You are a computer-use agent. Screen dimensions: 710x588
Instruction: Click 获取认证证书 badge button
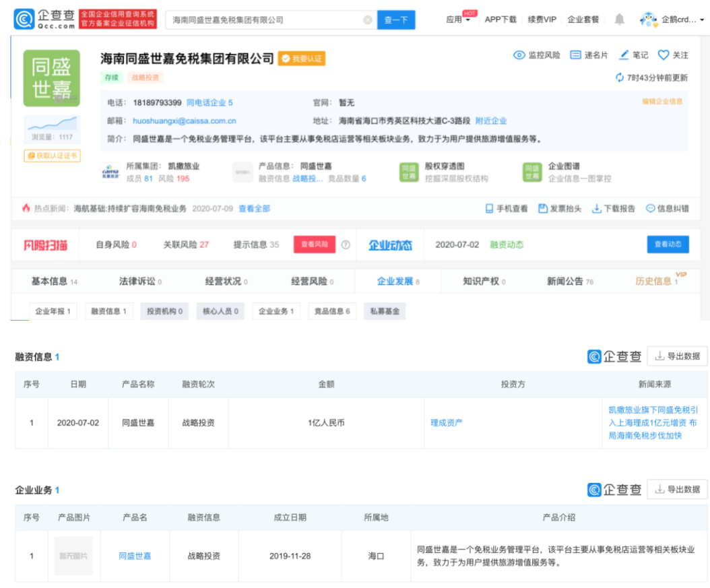[52, 156]
